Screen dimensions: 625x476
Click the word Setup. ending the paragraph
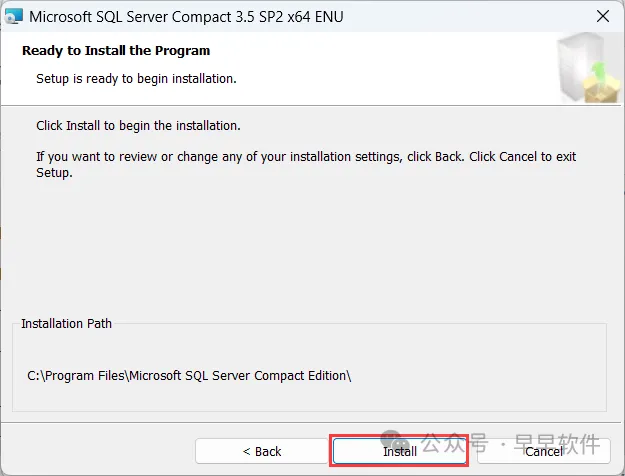pyautogui.click(x=54, y=173)
